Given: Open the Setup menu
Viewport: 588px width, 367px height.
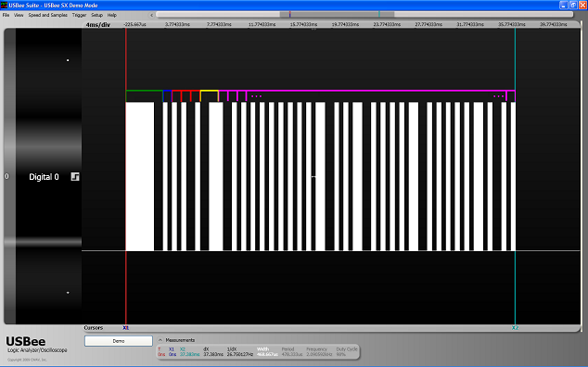Looking at the screenshot, I should 96,15.
